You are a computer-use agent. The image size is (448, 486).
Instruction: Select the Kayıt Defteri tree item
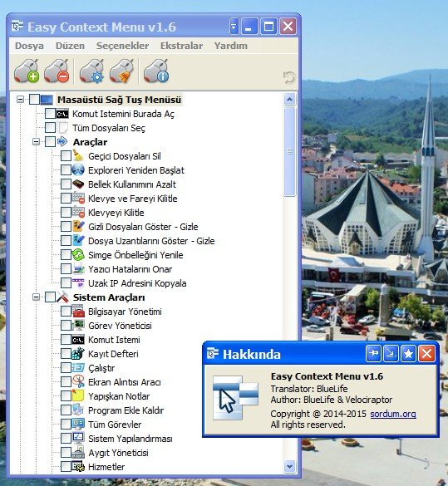point(113,354)
